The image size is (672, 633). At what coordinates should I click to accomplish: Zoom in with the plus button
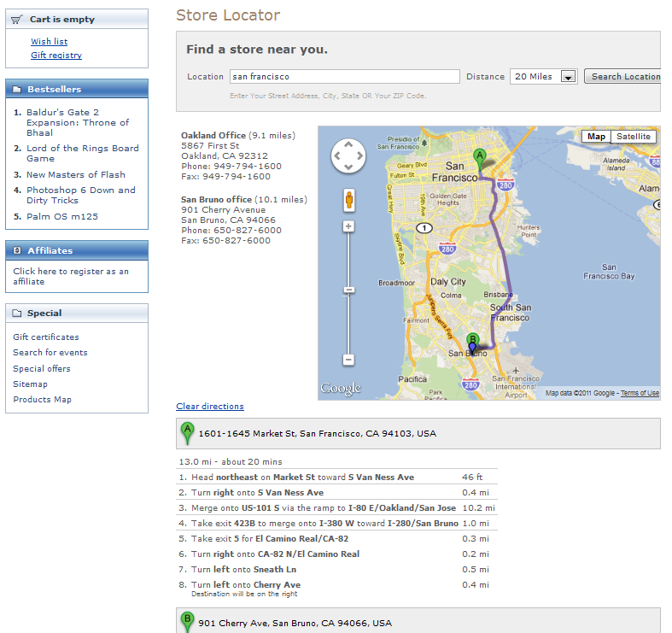click(x=349, y=226)
